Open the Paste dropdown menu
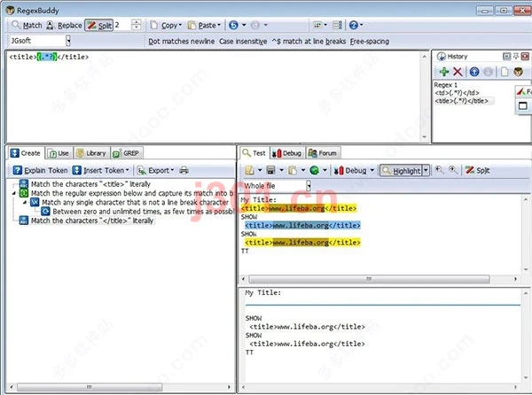This screenshot has width=532, height=395. (204, 25)
